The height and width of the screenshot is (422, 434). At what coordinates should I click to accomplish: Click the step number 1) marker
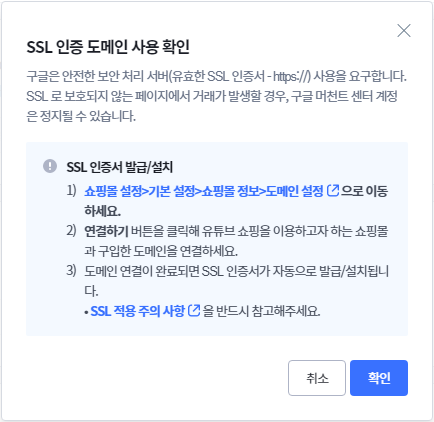point(71,191)
